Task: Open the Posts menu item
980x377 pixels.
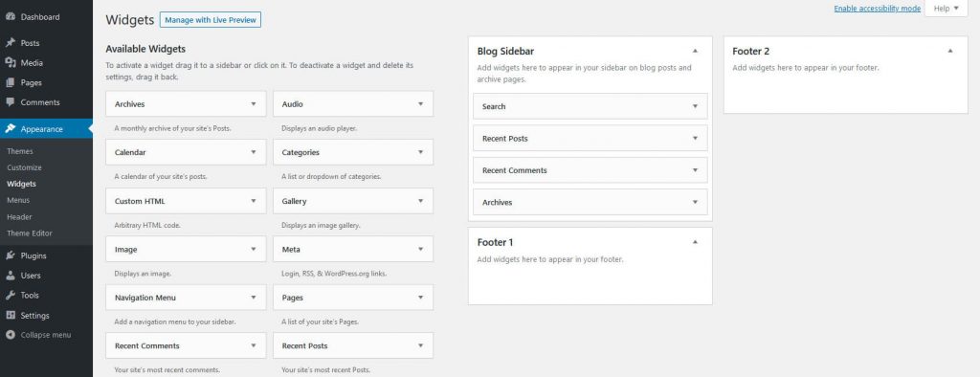Action: (x=46, y=43)
